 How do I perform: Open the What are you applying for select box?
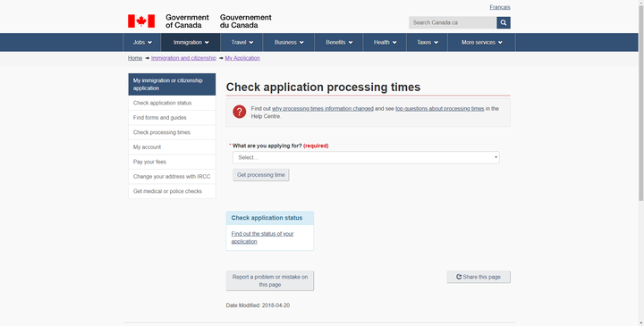[366, 157]
